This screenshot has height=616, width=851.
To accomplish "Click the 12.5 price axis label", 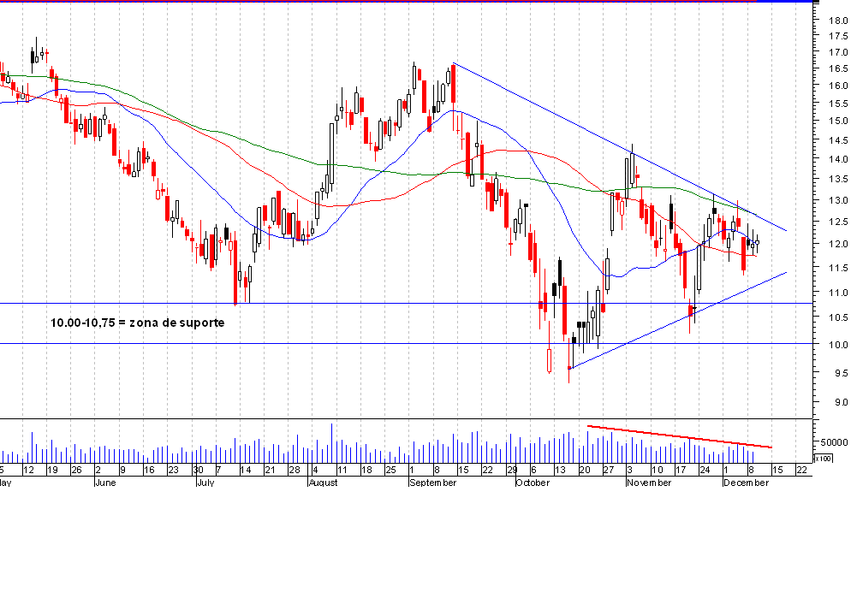I will (x=838, y=222).
